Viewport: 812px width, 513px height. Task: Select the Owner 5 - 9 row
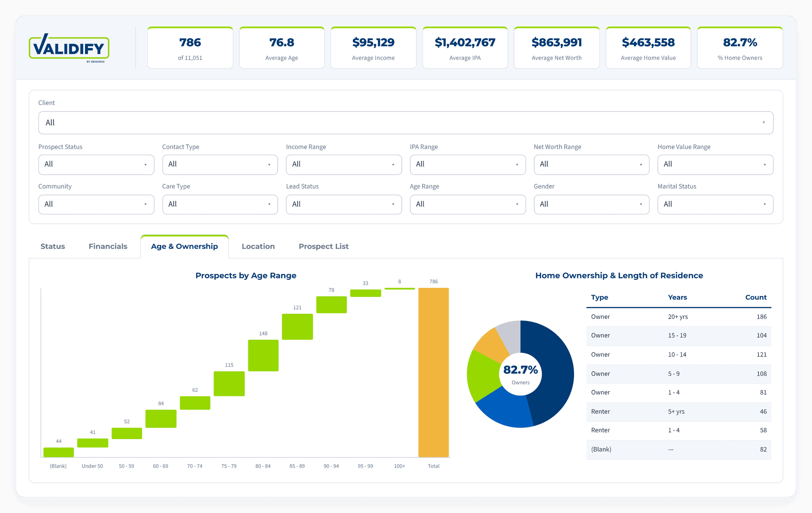click(679, 374)
